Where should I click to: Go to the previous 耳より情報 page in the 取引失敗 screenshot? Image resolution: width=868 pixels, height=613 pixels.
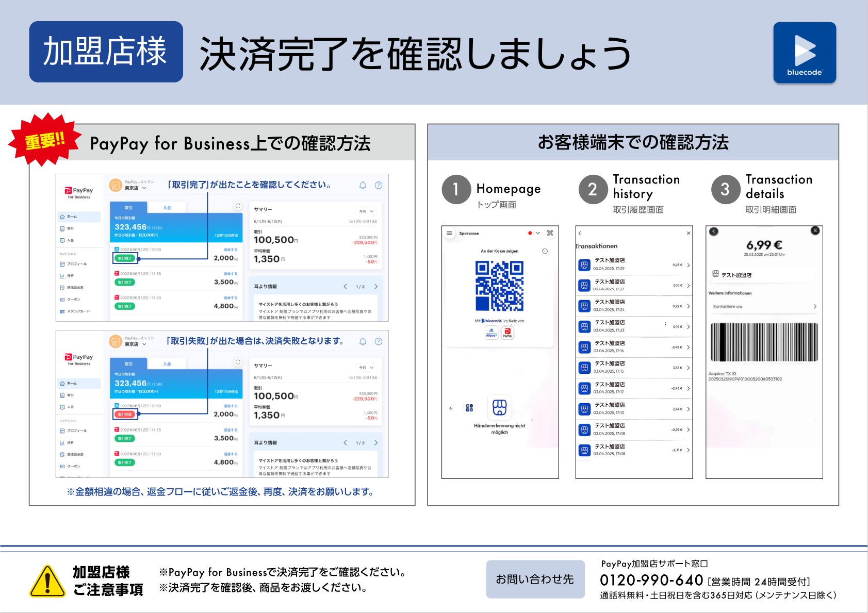pyautogui.click(x=345, y=443)
